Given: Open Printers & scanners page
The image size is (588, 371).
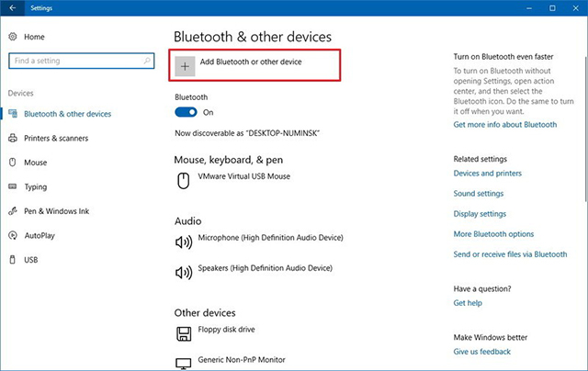Looking at the screenshot, I should (56, 139).
